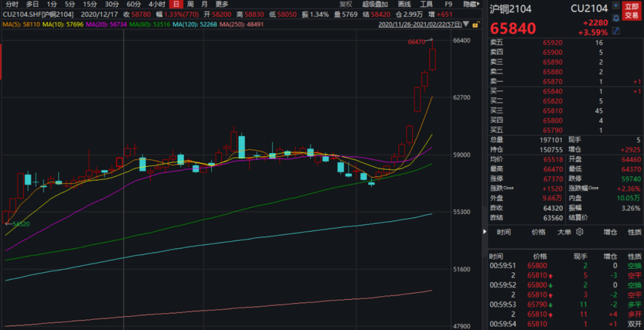The height and width of the screenshot is (330, 644).
Task: Open the 工具 tools menu
Action: tap(426, 4)
